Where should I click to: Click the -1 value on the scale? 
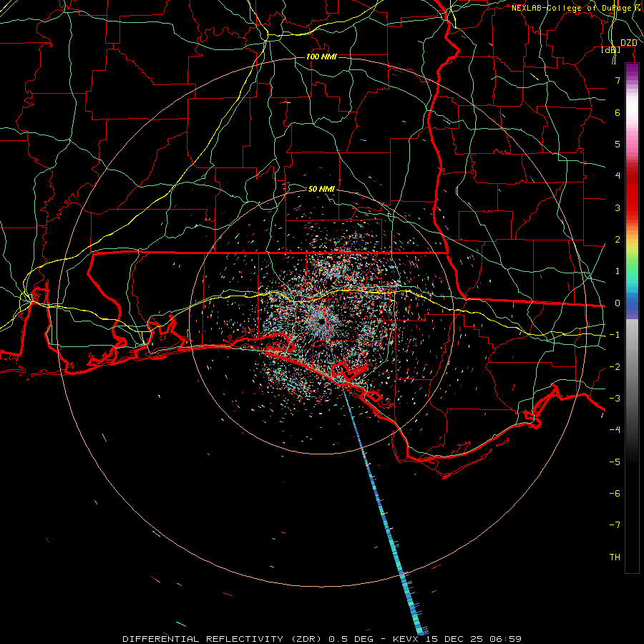click(x=615, y=335)
